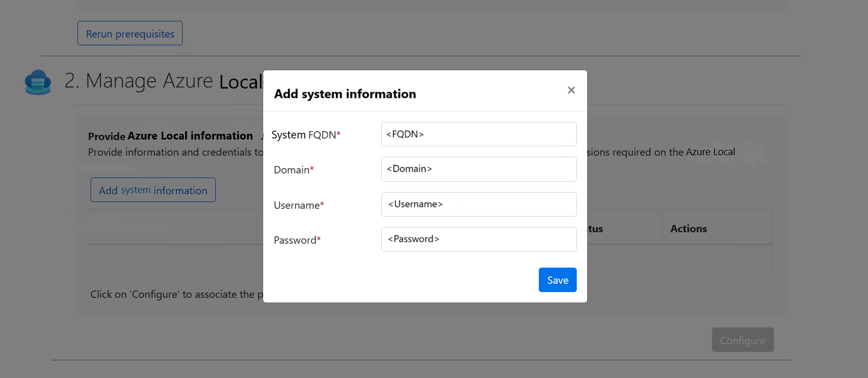Screen dimensions: 868x378
Task: Click the Provide Azure Local information heading
Action: [x=170, y=135]
